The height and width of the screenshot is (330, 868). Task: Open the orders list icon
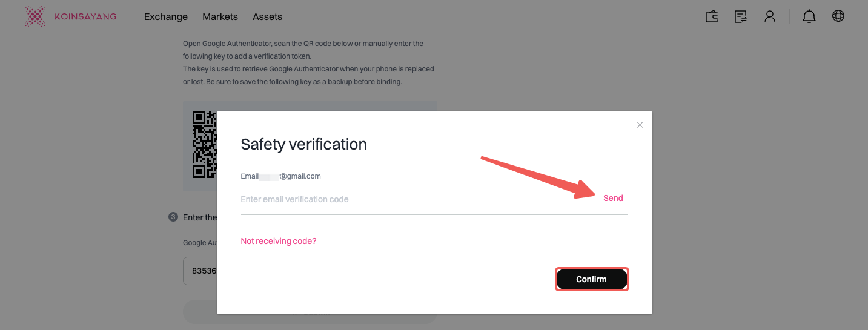[x=740, y=16]
